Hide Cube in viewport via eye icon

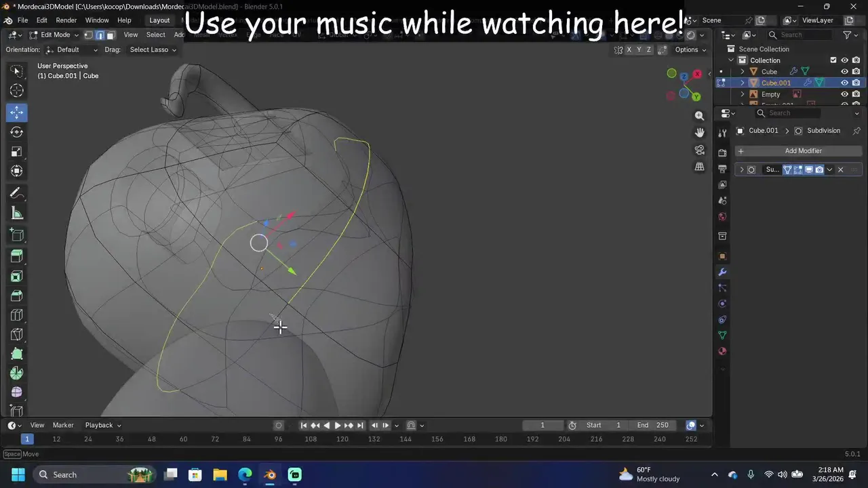845,71
